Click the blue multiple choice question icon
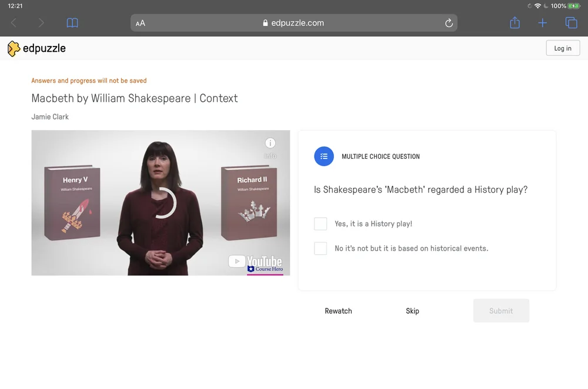 (x=324, y=156)
